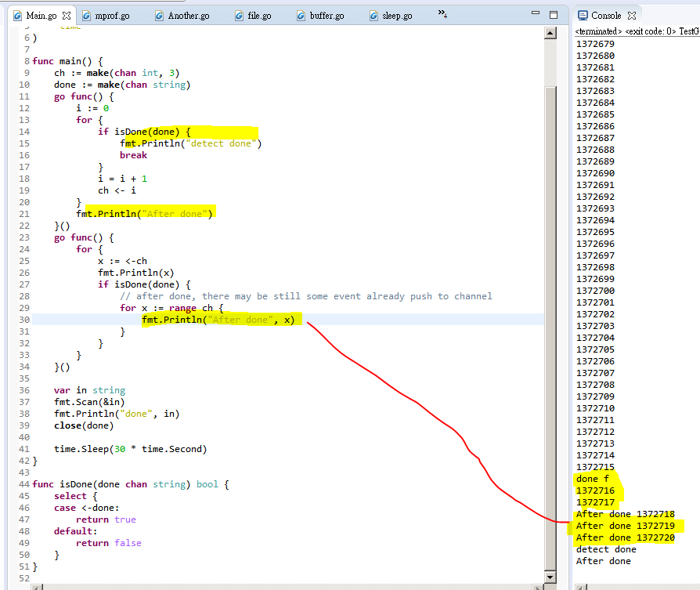The image size is (700, 590).
Task: Show the hidden editor tabs list
Action: tap(442, 14)
